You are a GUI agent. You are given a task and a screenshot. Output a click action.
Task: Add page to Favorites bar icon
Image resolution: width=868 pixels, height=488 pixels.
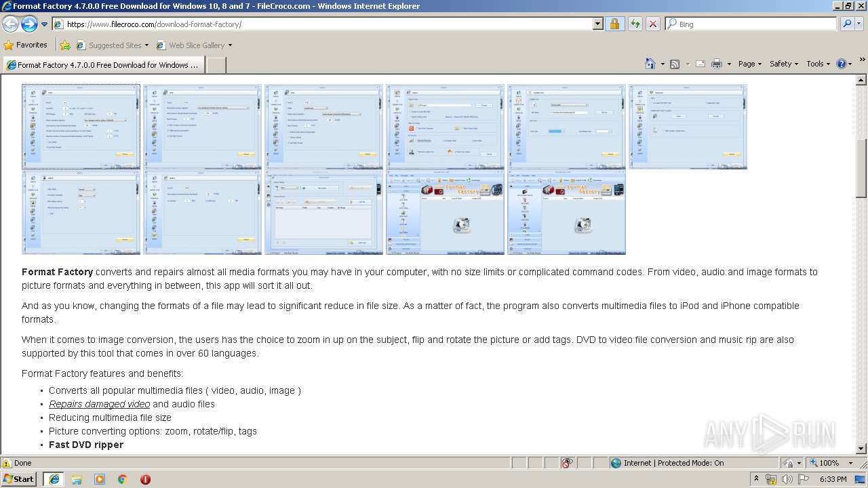pos(65,45)
